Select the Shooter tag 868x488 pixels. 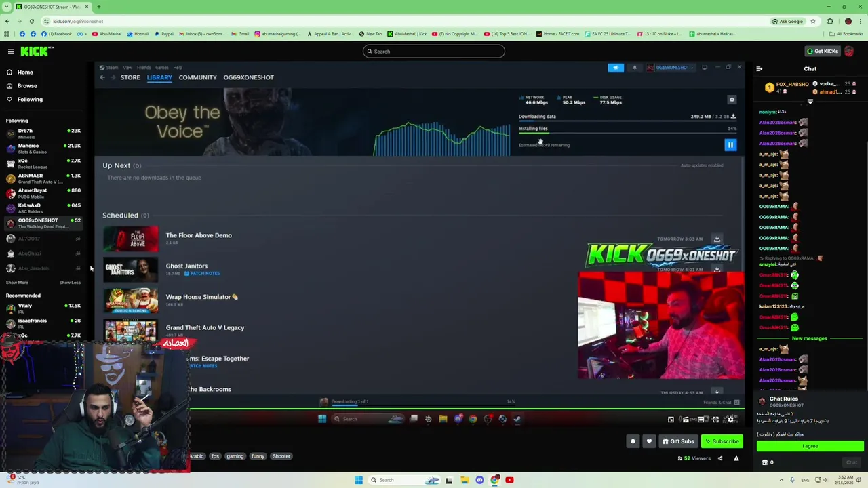point(281,456)
